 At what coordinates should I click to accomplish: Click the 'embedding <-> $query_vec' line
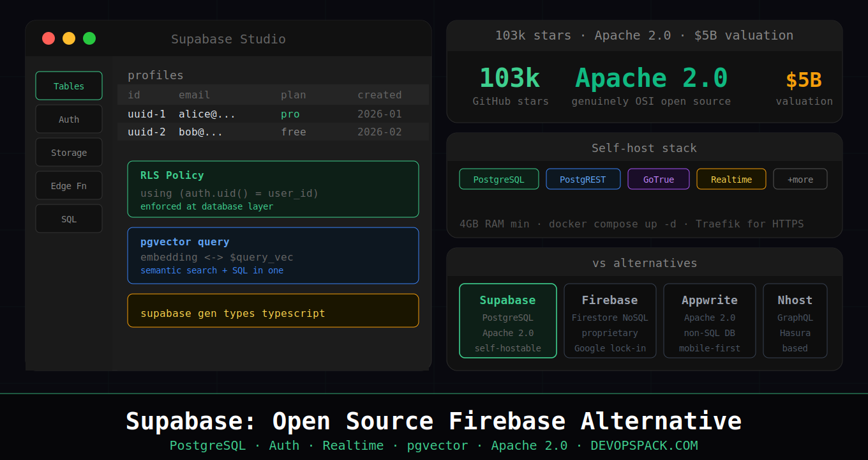(x=217, y=257)
